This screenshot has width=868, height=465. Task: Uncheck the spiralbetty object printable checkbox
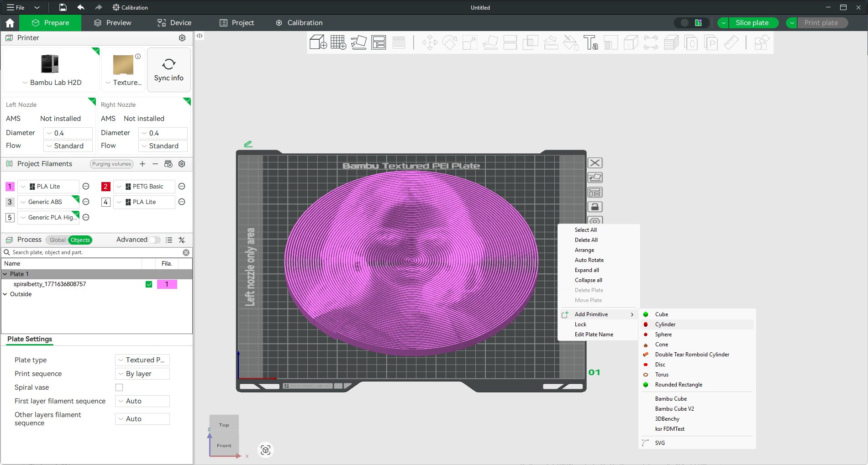tap(149, 284)
